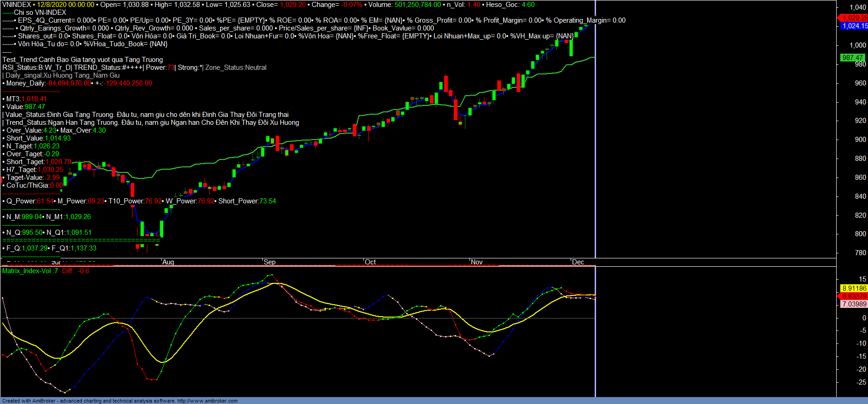Select the Dec marker on time axis

pyautogui.click(x=578, y=262)
